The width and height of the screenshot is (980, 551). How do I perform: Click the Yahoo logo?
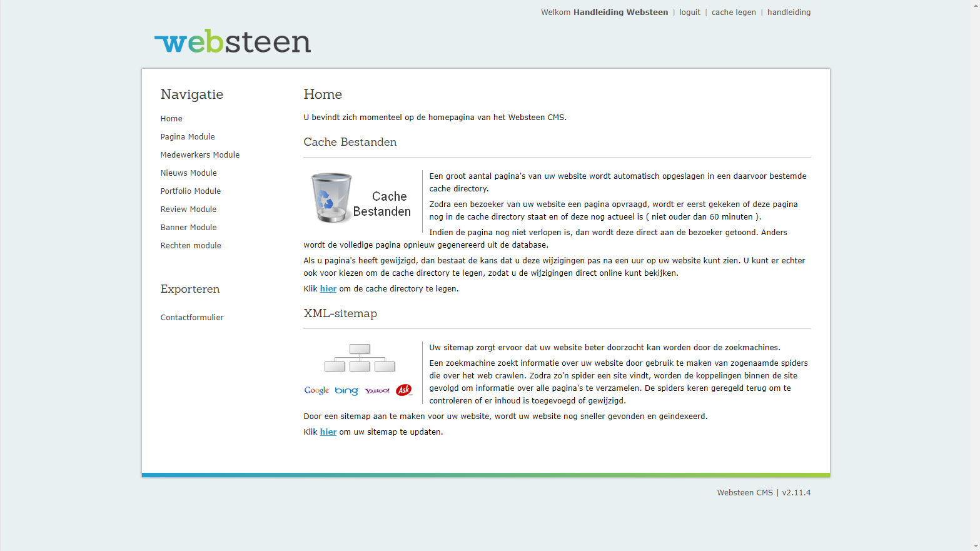tap(377, 391)
